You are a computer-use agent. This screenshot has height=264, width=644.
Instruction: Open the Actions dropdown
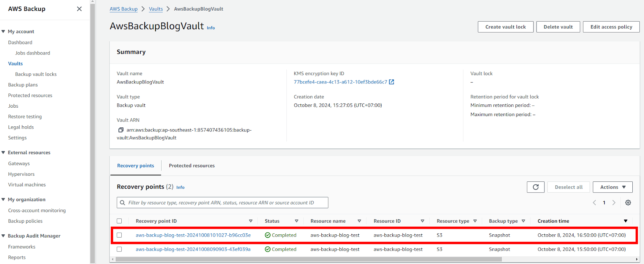612,187
